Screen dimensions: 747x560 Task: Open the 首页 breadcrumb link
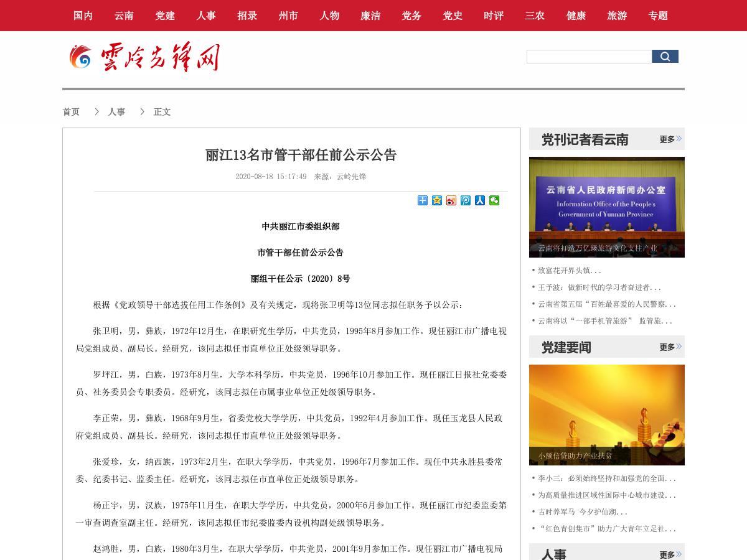coord(71,111)
